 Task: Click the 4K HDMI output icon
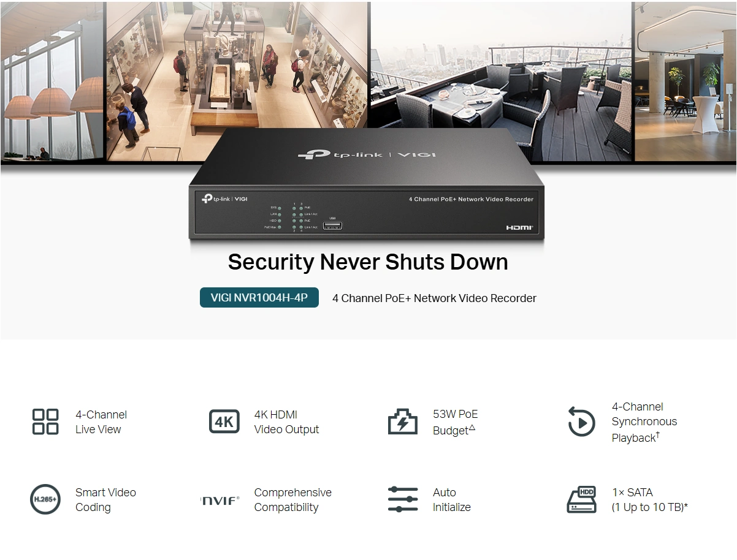224,422
